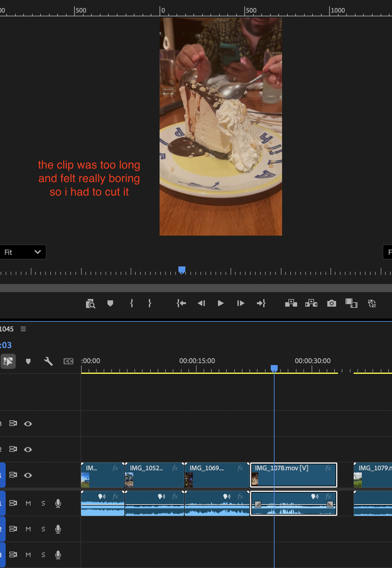Mark Out point with right brace icon
This screenshot has height=568, width=392.
pyautogui.click(x=150, y=303)
